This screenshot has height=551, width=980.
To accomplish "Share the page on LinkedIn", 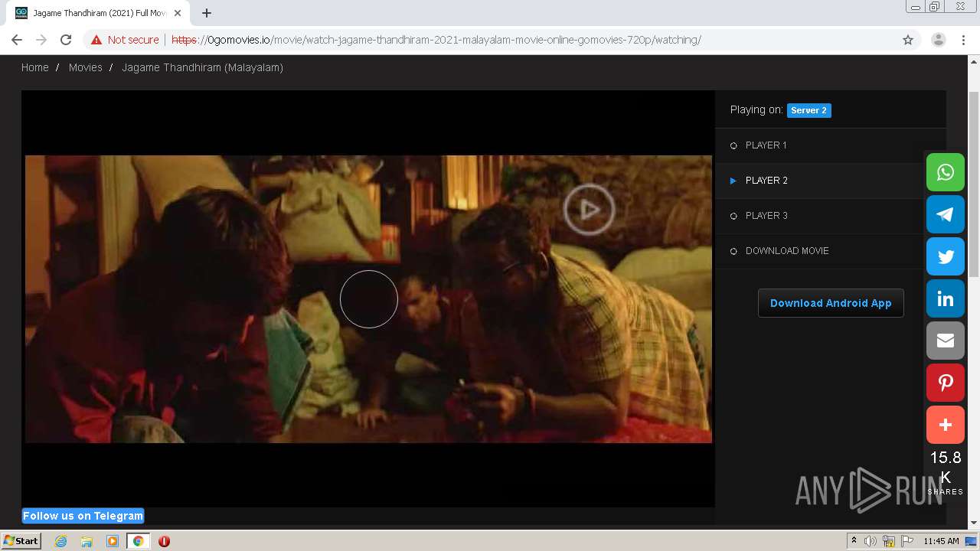I will click(946, 298).
